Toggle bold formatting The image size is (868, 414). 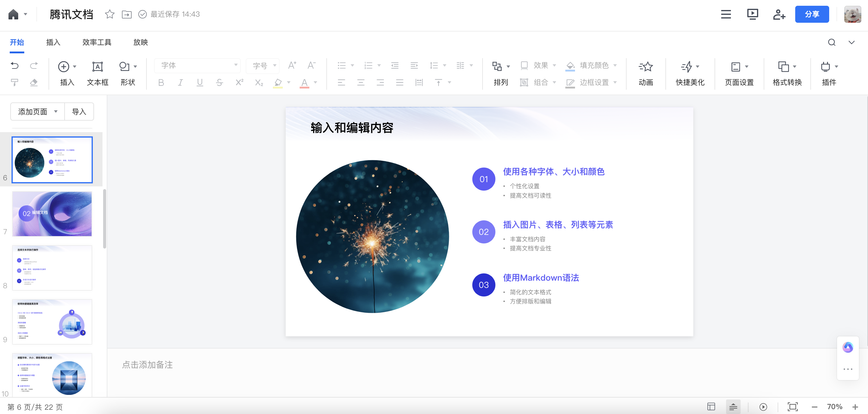coord(161,82)
